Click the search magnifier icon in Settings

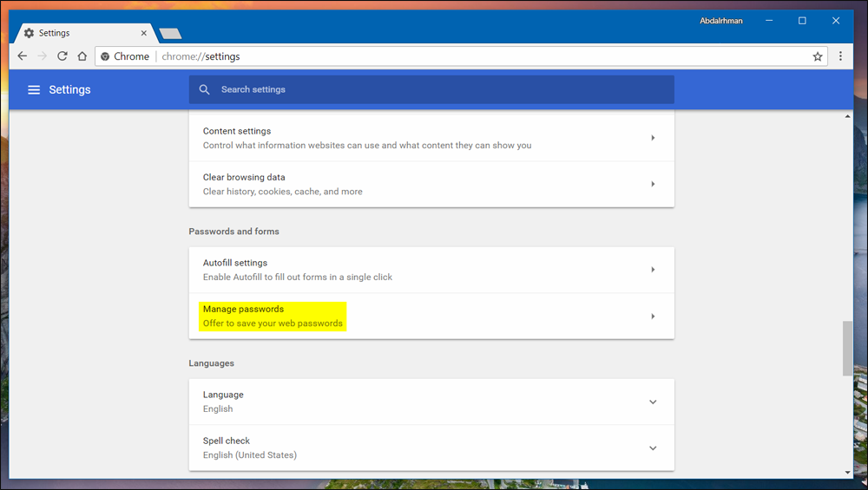(x=204, y=89)
